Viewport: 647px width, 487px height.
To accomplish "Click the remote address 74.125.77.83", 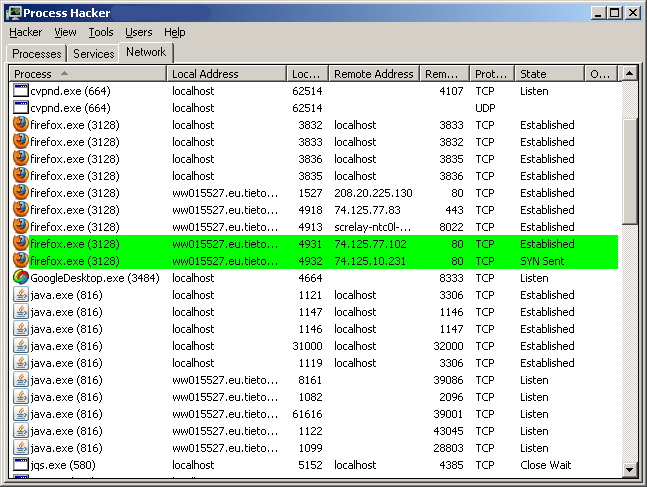I will tap(367, 210).
